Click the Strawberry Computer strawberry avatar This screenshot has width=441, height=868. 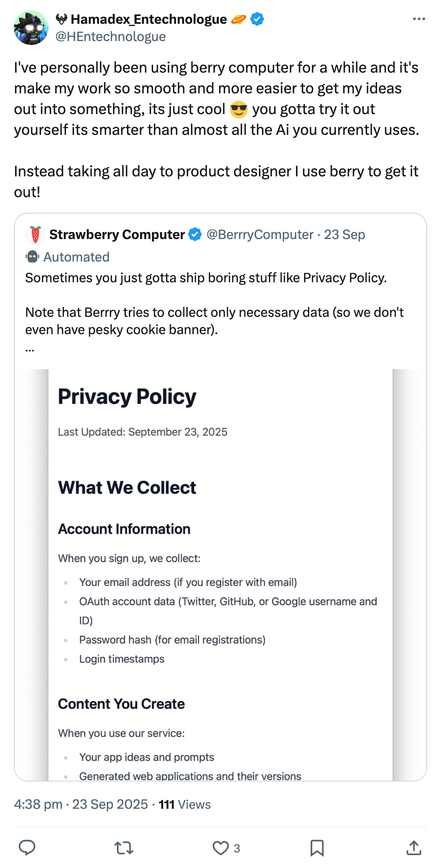[x=35, y=235]
